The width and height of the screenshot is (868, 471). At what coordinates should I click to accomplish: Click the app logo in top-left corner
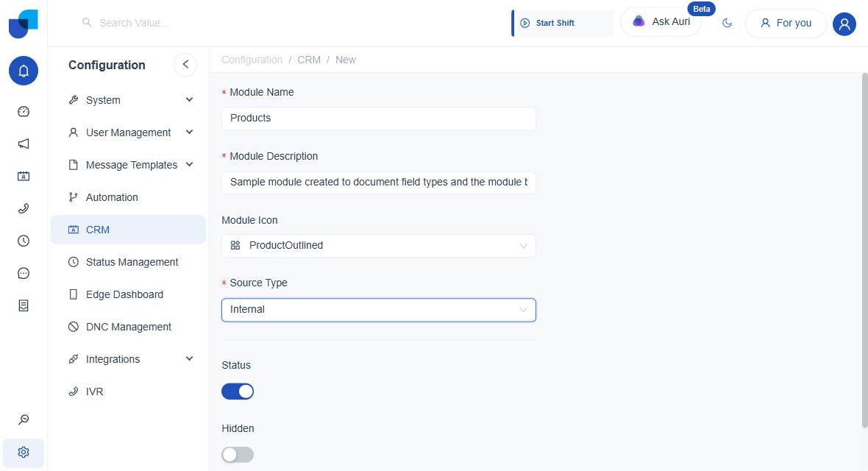[x=24, y=24]
